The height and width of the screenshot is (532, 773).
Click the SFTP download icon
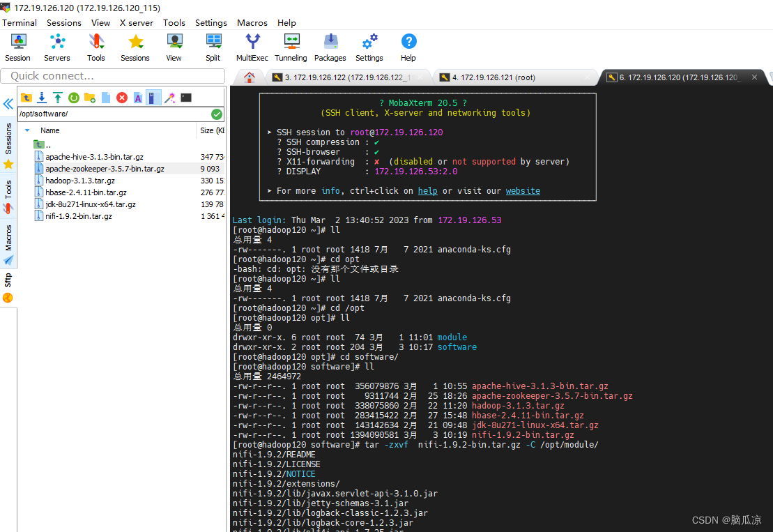pos(42,98)
